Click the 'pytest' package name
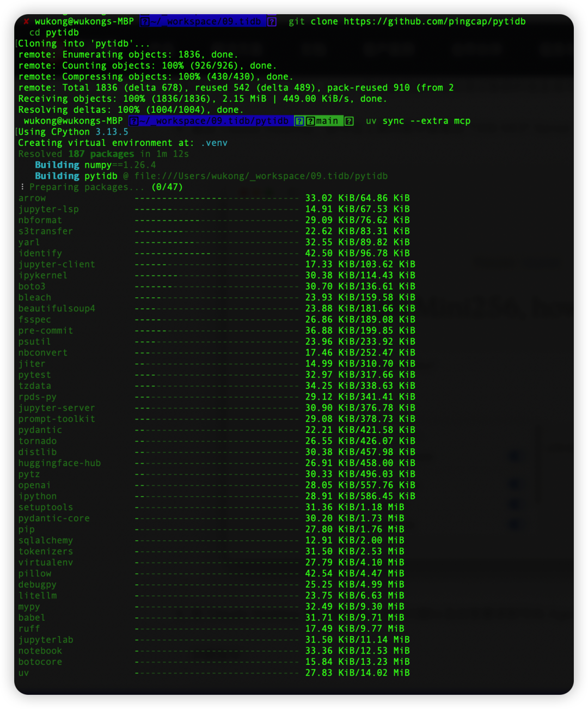The width and height of the screenshot is (588, 709). coord(35,375)
